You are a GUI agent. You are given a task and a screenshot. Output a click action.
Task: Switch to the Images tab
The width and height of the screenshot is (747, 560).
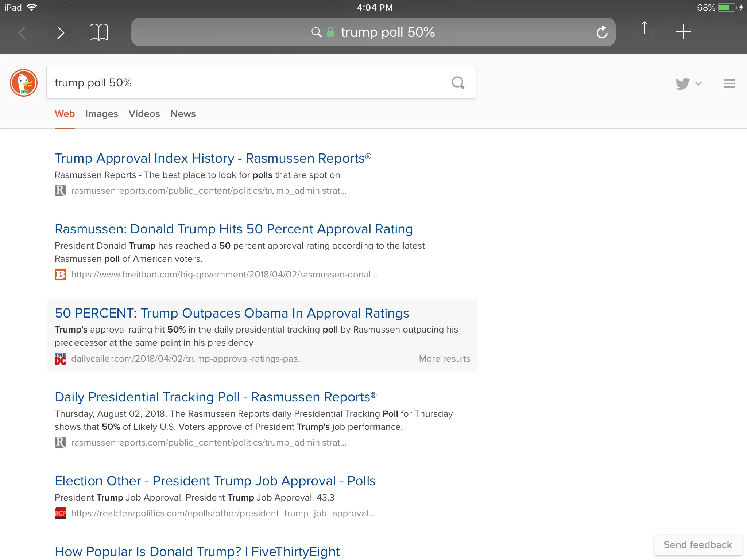(x=101, y=114)
